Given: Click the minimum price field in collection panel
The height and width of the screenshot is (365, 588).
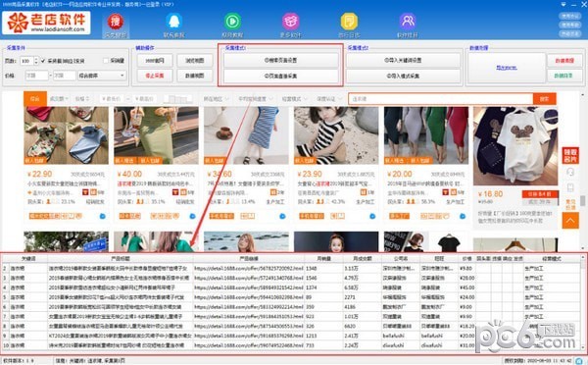Looking at the screenshot, I should point(36,76).
